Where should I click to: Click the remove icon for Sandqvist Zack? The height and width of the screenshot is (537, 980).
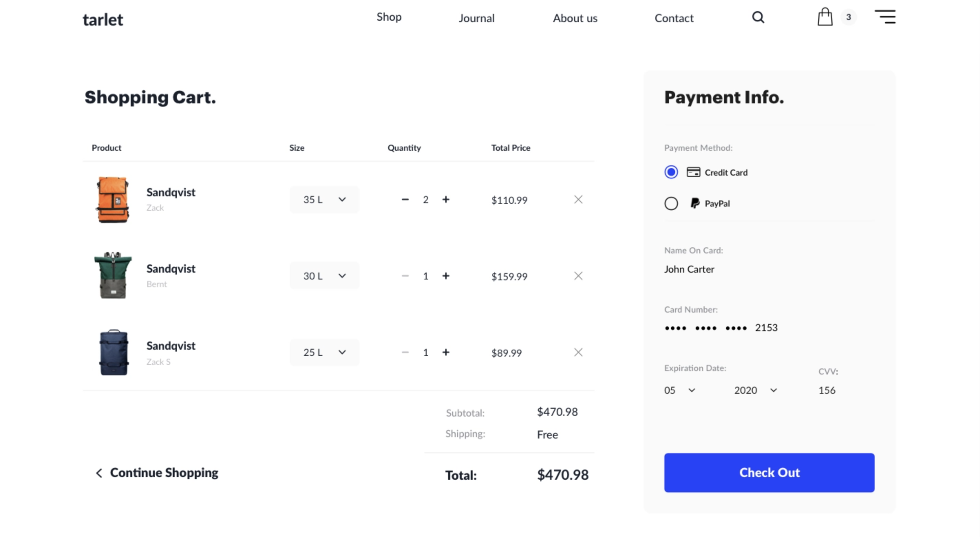point(577,199)
